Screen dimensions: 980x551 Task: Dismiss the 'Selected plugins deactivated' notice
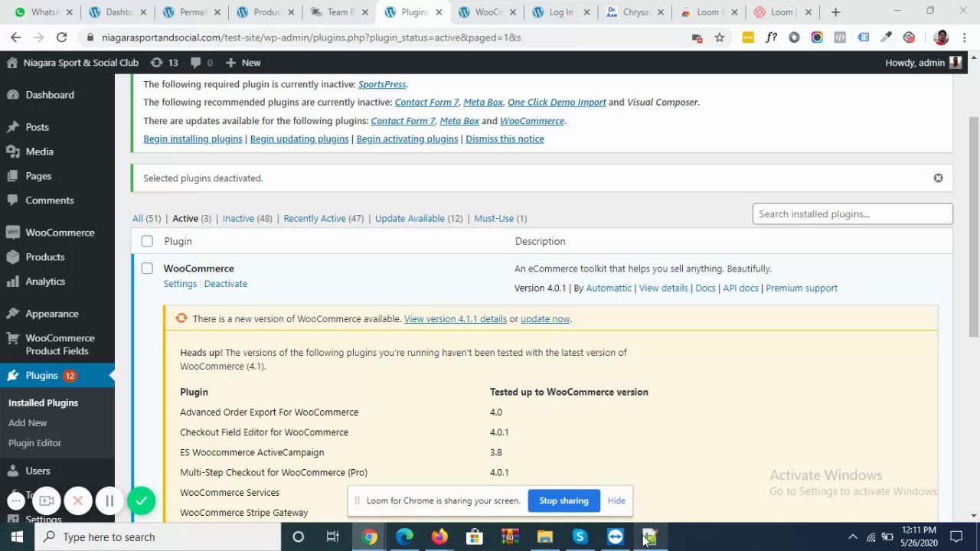[938, 178]
